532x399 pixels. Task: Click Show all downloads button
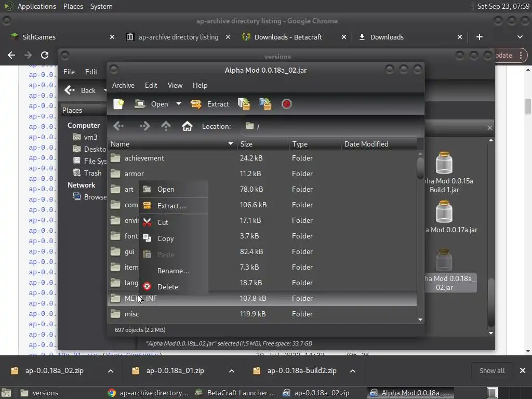(491, 371)
